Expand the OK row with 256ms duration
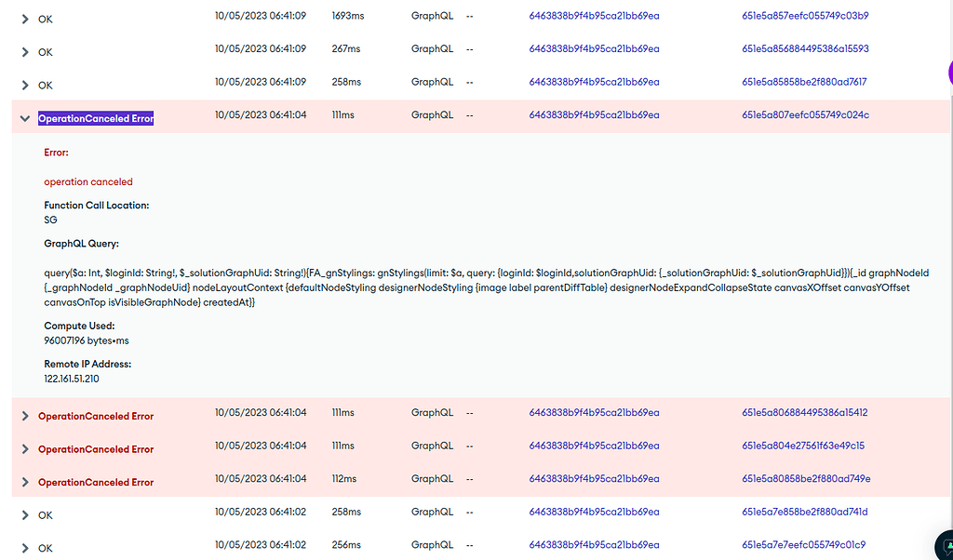Screen dimensions: 953x560 25,549
